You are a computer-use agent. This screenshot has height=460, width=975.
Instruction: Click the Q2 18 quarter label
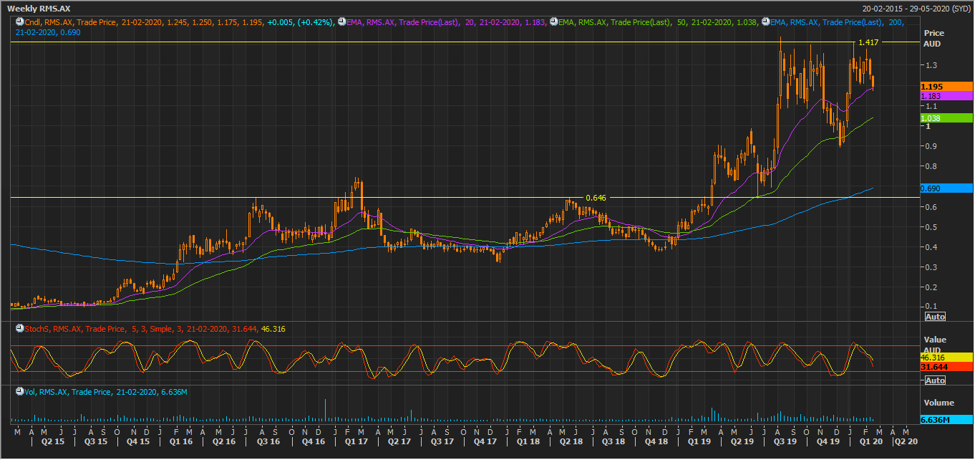[x=571, y=441]
